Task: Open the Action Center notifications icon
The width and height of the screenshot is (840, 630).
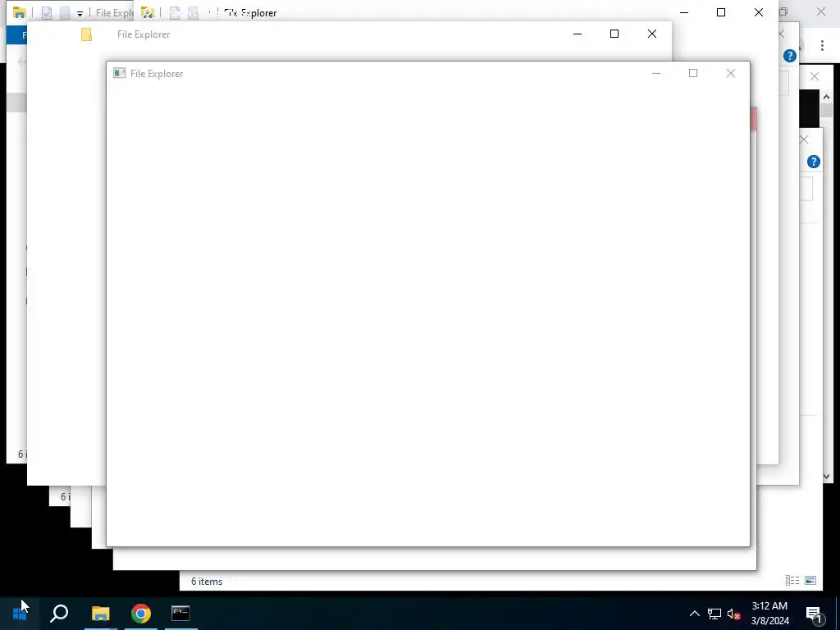Action: click(x=814, y=614)
